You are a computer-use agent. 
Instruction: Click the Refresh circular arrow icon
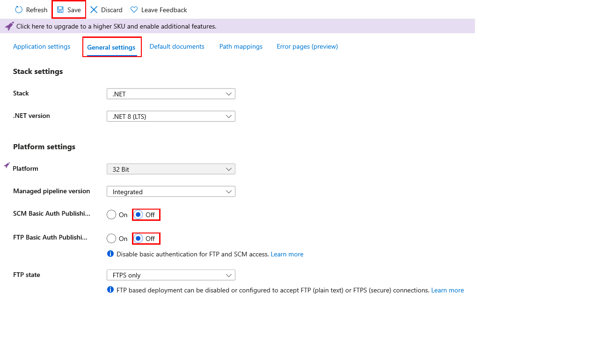click(19, 10)
